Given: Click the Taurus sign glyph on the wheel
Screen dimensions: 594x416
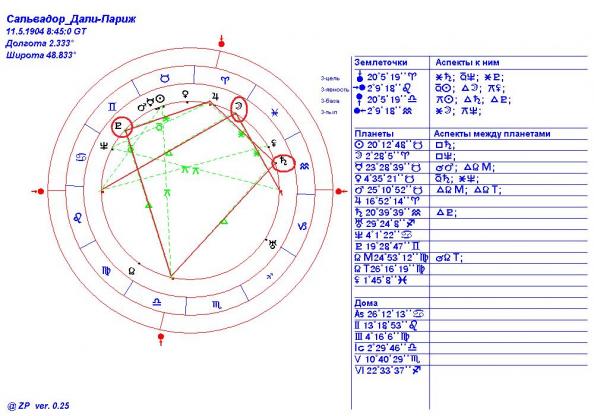Looking at the screenshot, I should [x=164, y=78].
